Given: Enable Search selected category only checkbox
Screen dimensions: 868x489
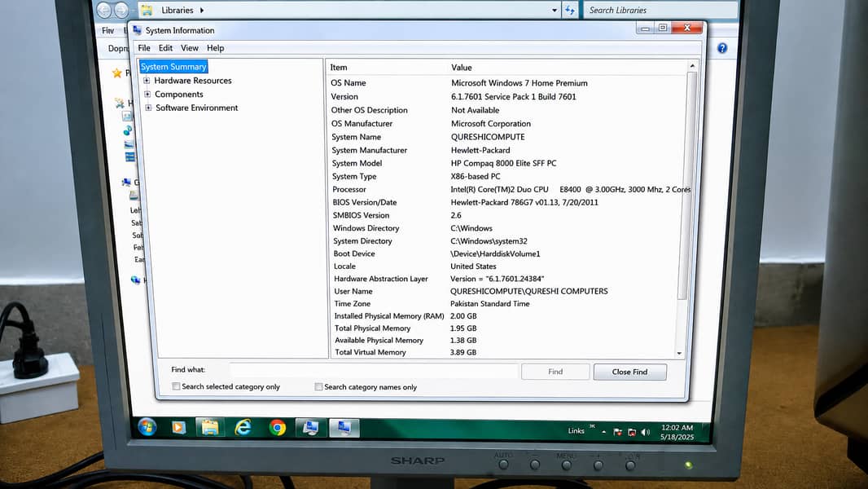Looking at the screenshot, I should pyautogui.click(x=176, y=386).
